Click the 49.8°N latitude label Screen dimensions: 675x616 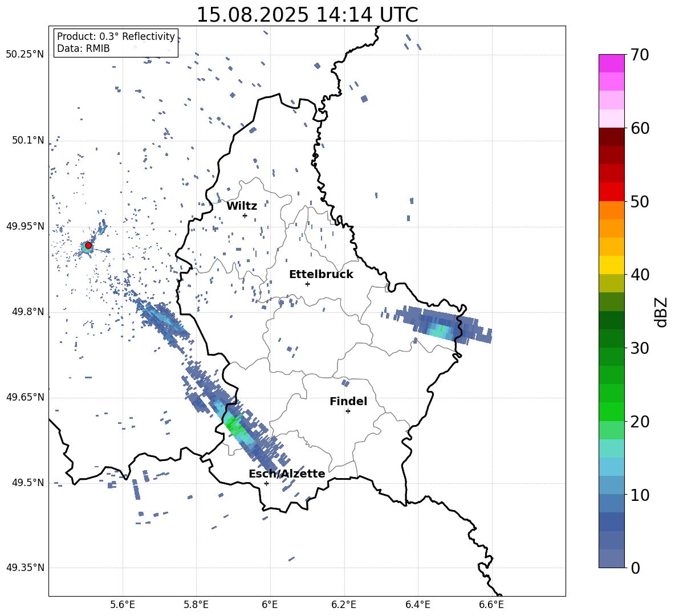coord(28,312)
